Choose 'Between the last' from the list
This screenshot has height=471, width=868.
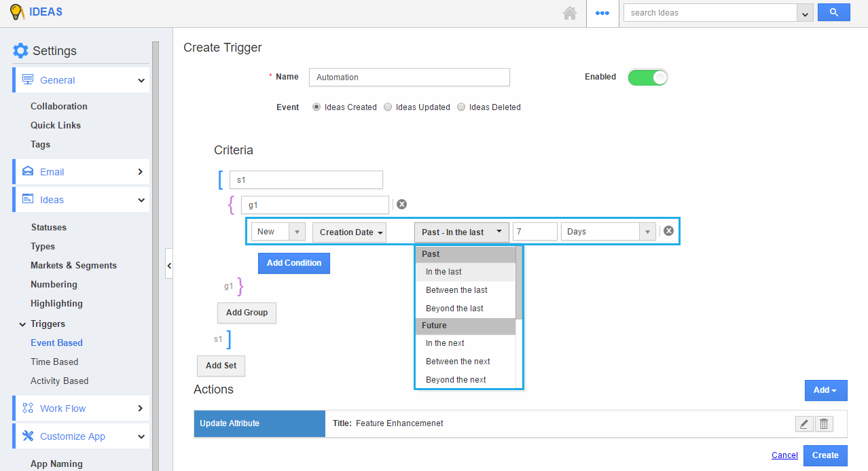pos(456,290)
